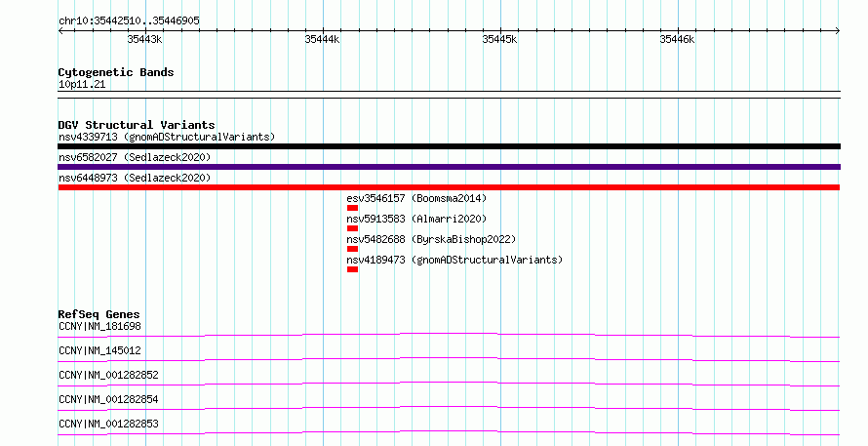Click the chr10:35442510..35446905 coordinate label
868x446 pixels.
(129, 21)
